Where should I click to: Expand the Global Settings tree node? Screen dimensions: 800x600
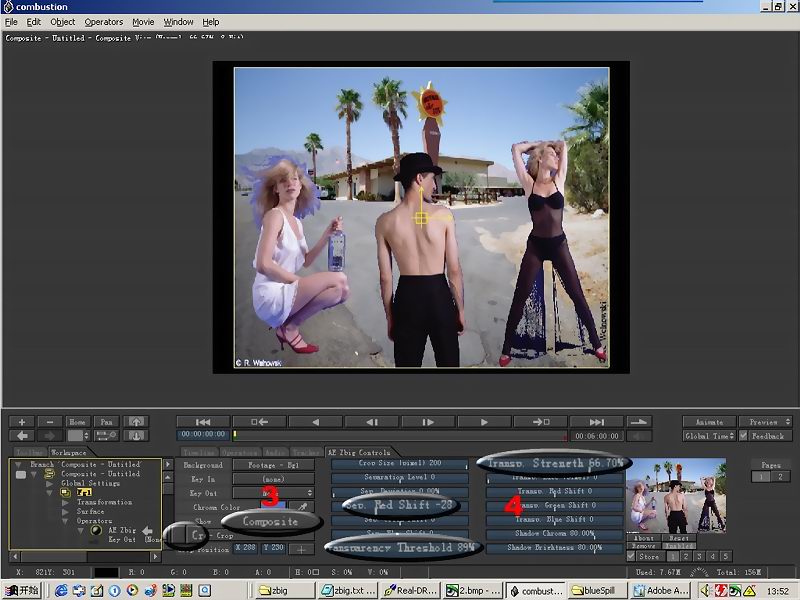(49, 483)
